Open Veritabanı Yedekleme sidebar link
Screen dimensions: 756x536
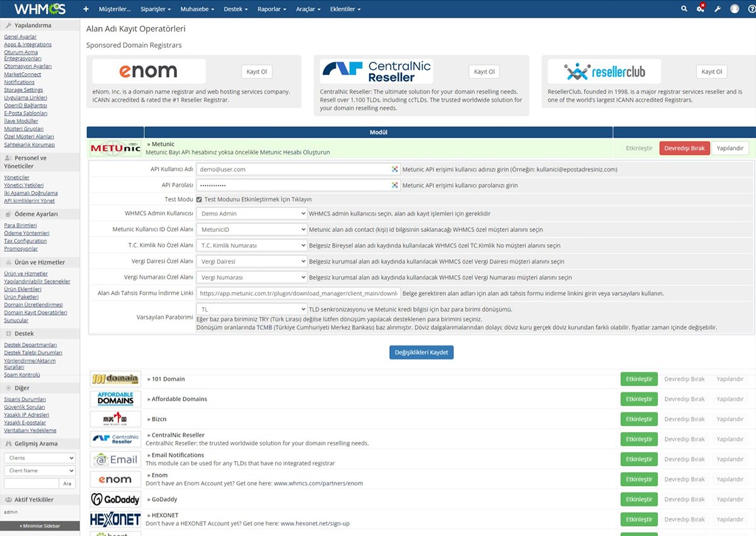click(30, 431)
